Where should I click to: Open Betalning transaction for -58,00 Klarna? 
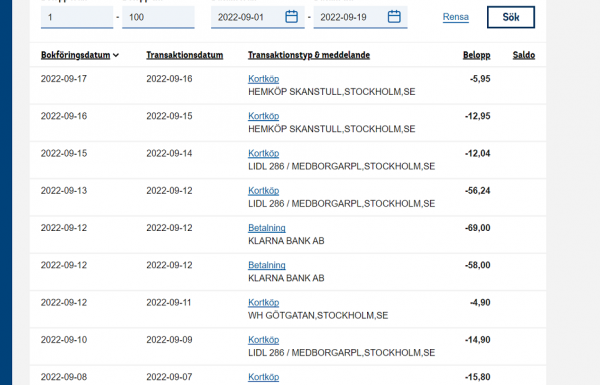(267, 265)
